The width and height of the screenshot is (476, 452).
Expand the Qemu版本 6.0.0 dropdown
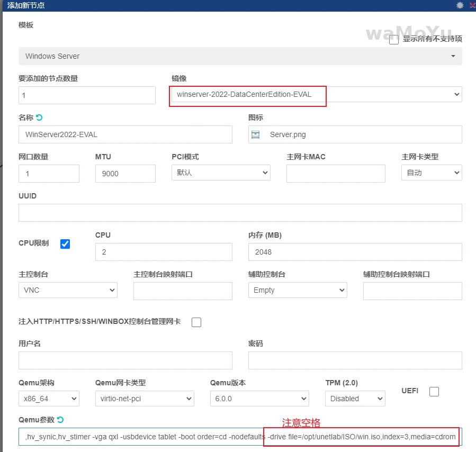[259, 399]
